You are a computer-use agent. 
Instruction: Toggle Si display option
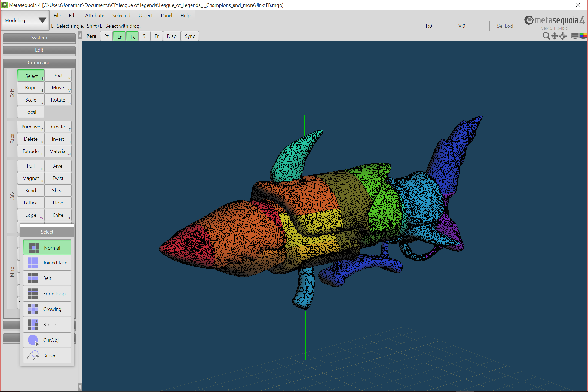click(x=145, y=36)
